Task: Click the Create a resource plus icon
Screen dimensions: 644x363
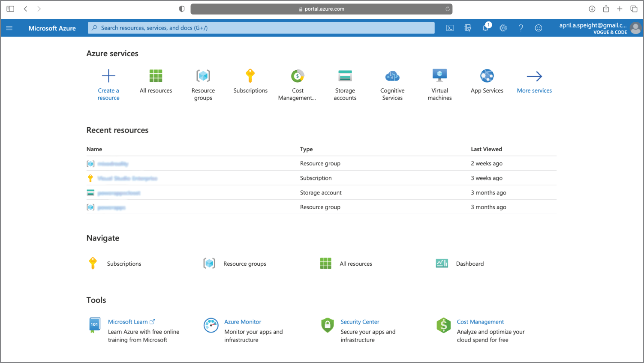Action: [108, 76]
